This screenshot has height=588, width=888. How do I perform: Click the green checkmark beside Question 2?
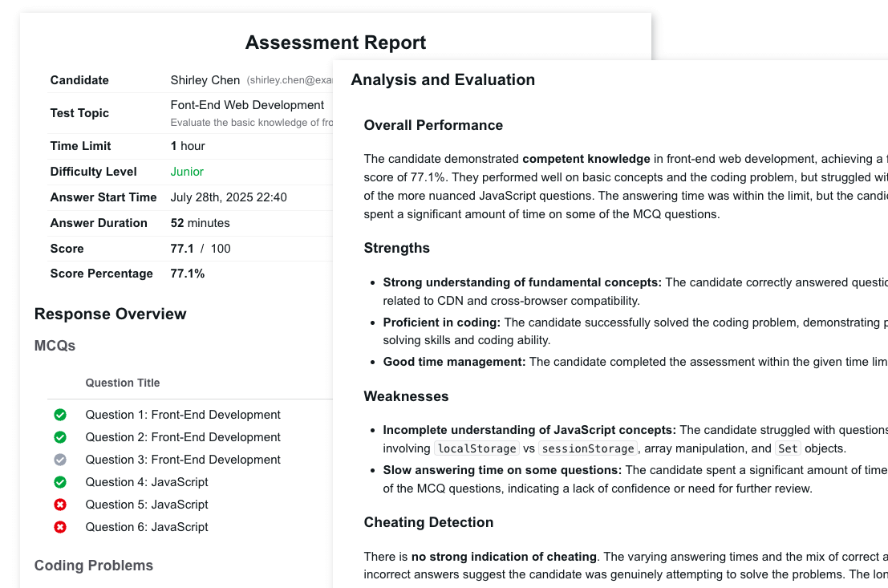click(59, 437)
